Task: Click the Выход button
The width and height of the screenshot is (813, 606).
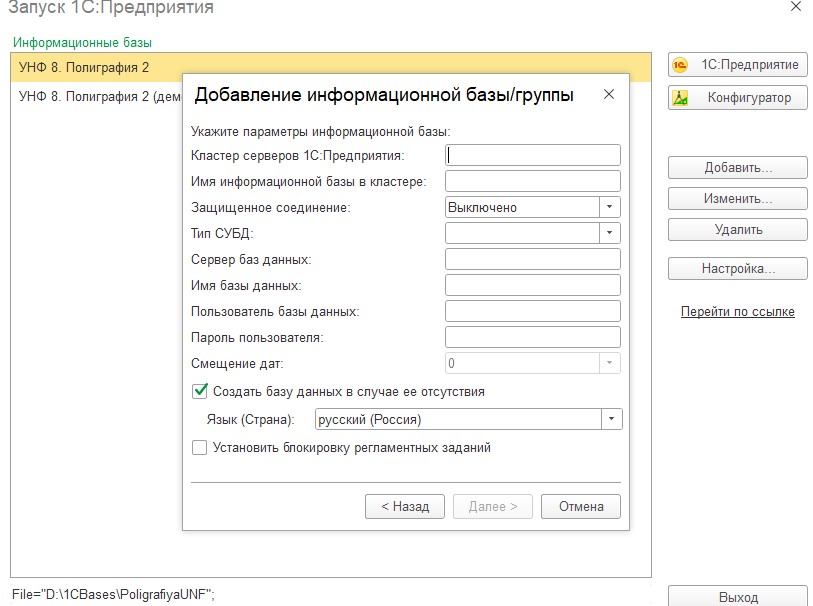Action: [738, 597]
